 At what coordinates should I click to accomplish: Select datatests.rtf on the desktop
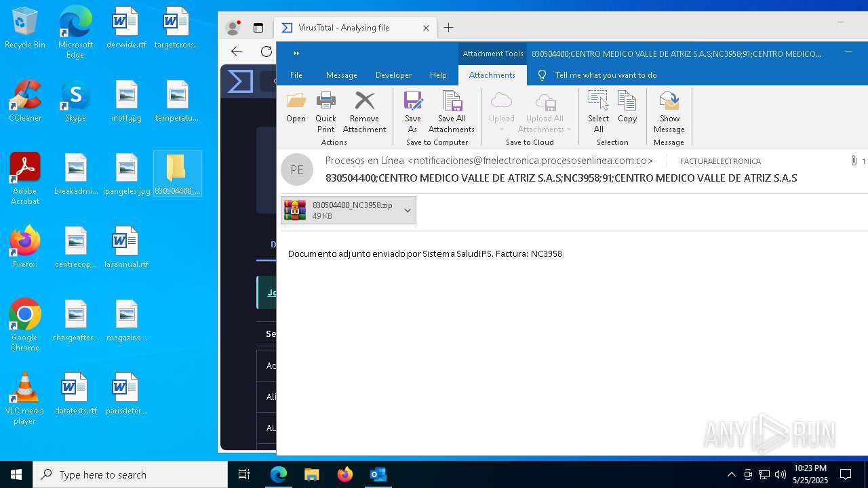coord(75,394)
